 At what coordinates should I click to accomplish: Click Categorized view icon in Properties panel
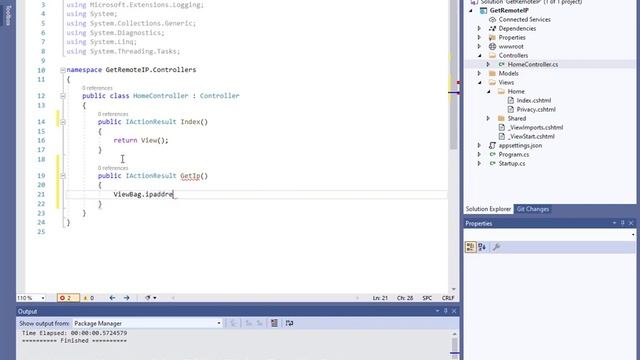tap(471, 247)
